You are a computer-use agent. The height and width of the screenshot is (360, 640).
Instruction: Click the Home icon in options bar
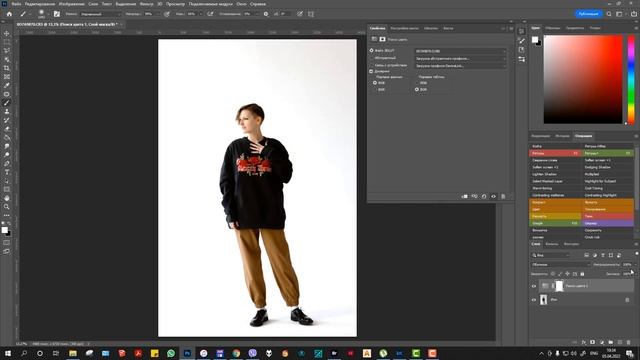[x=9, y=14]
